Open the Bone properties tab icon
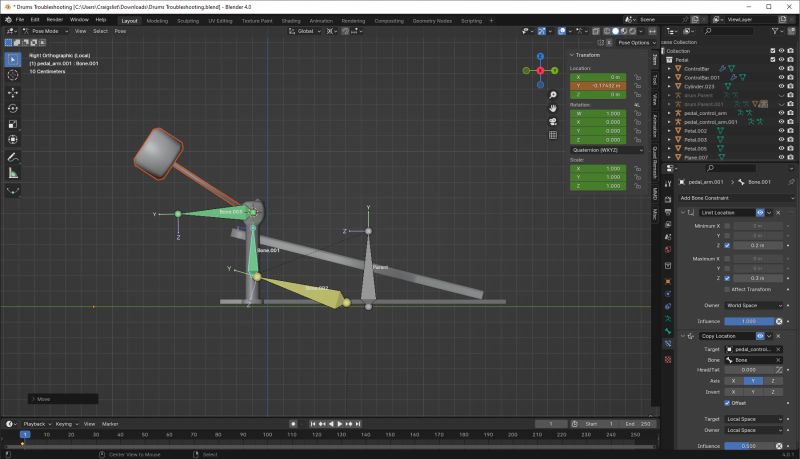 tap(668, 331)
